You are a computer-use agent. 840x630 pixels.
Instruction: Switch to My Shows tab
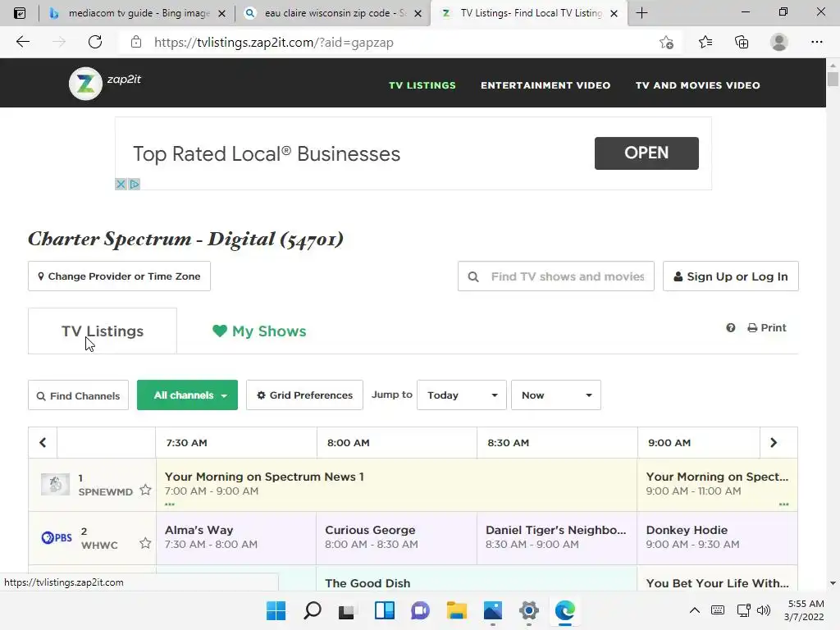[x=259, y=331]
